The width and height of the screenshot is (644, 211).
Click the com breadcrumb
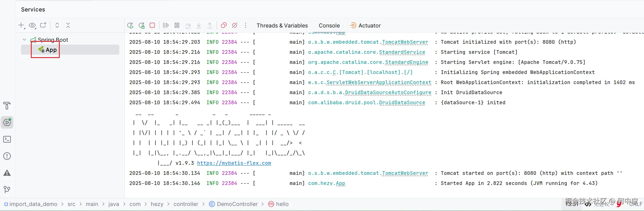(x=135, y=204)
